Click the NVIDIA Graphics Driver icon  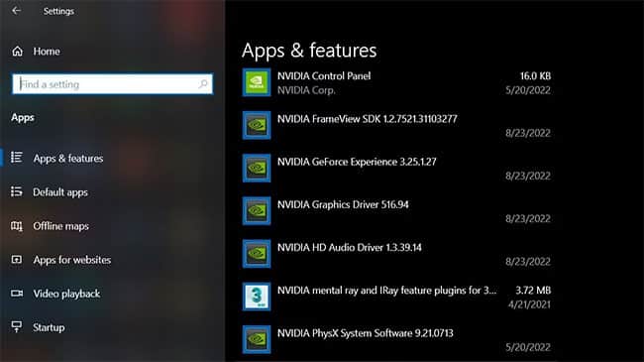[x=257, y=210]
